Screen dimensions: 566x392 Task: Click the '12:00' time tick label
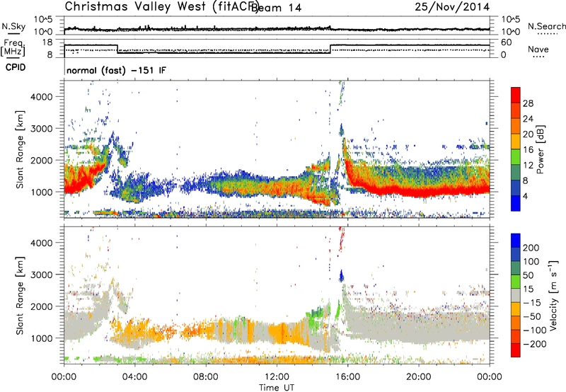[277, 377]
